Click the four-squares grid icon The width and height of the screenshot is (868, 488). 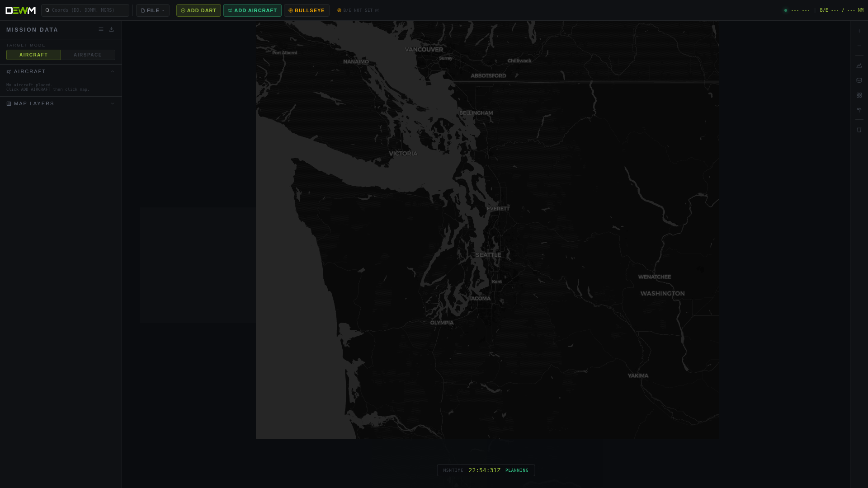coord(859,95)
